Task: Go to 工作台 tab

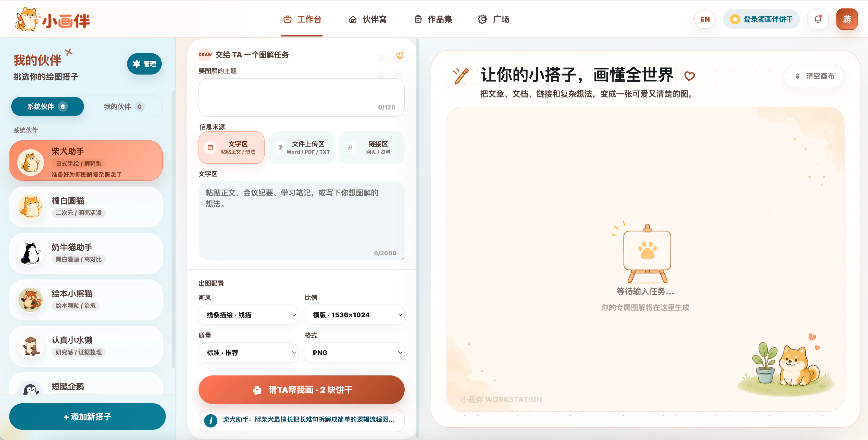Action: click(x=302, y=19)
